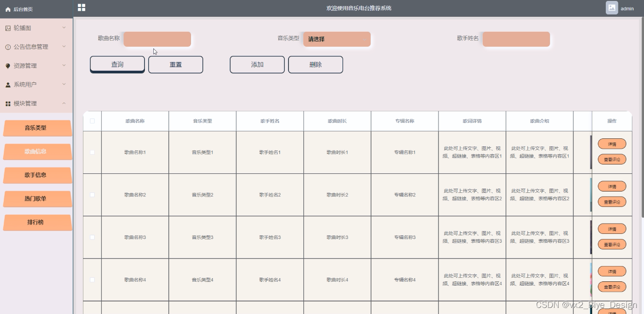The height and width of the screenshot is (314, 644).
Task: Check the checkbox for row 歌曲名称3
Action: point(92,237)
